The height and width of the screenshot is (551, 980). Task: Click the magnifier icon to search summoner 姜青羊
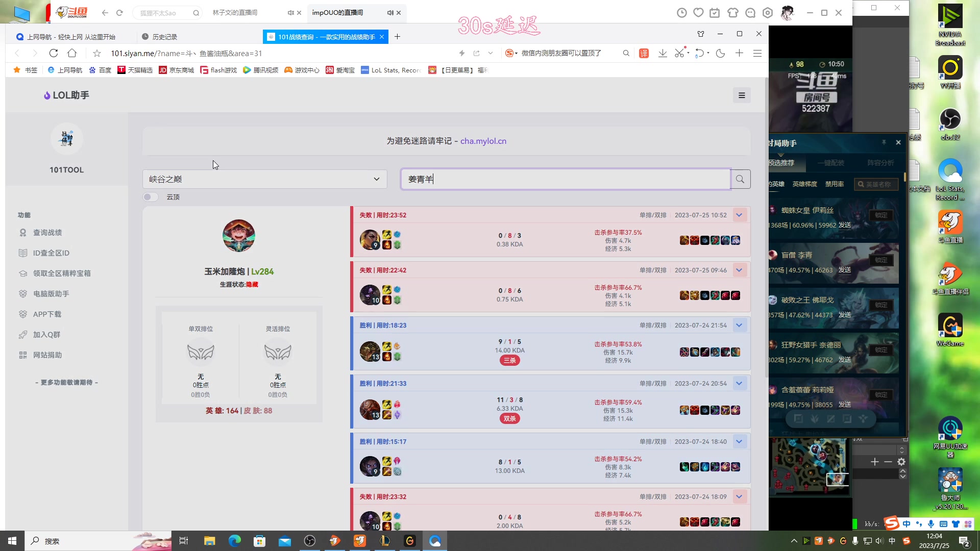740,179
